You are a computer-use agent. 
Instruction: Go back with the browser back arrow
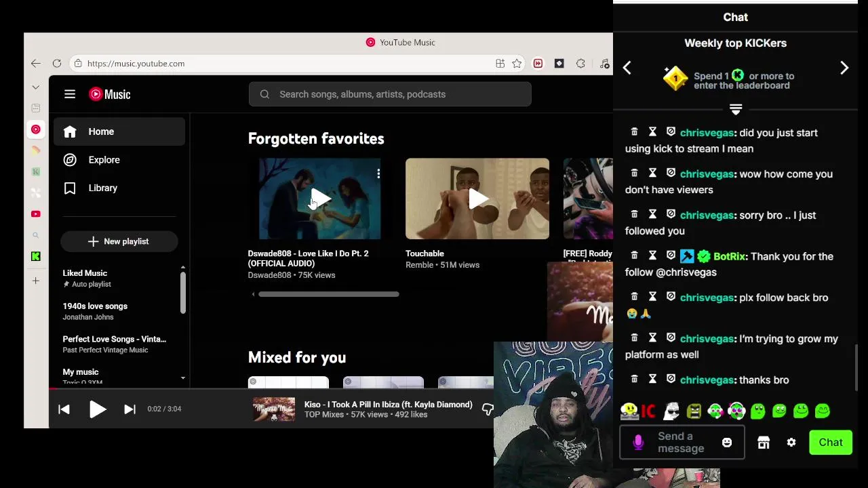coord(35,63)
